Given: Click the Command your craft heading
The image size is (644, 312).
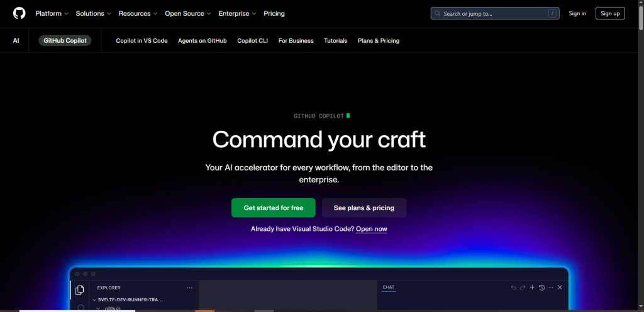Looking at the screenshot, I should pyautogui.click(x=319, y=140).
